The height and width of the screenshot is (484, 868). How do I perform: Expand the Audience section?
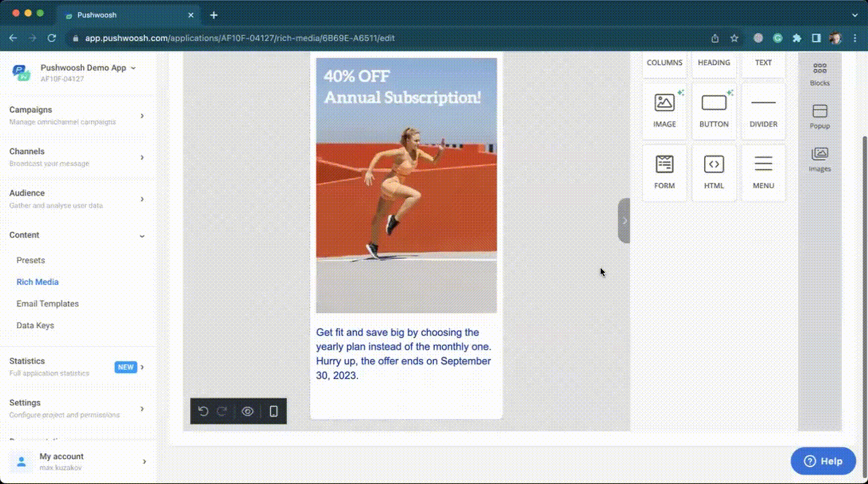(x=77, y=199)
